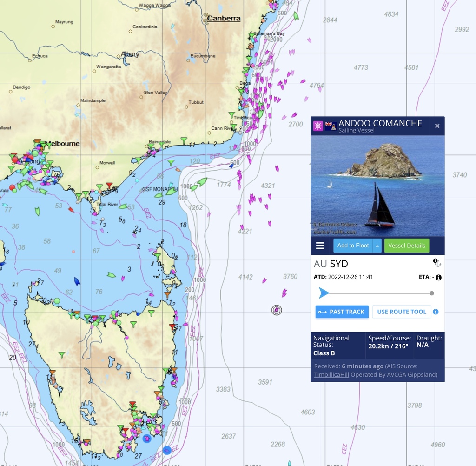
Task: Close the ANDOO COMANCHE vessel popup
Action: point(437,126)
